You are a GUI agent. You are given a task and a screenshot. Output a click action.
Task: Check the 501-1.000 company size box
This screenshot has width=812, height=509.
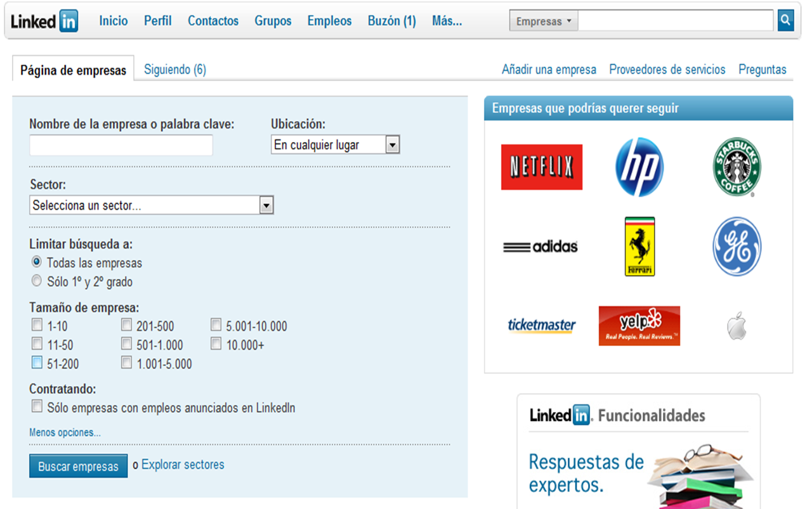(x=127, y=344)
